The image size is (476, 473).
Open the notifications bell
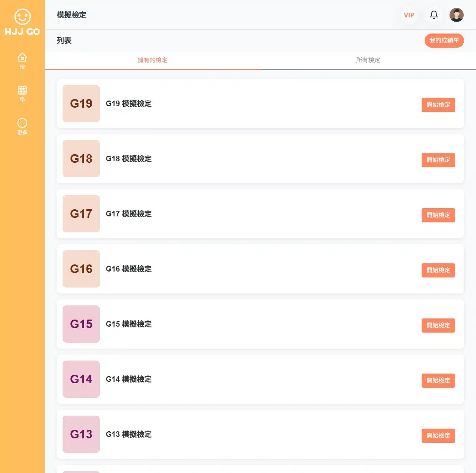tap(434, 15)
